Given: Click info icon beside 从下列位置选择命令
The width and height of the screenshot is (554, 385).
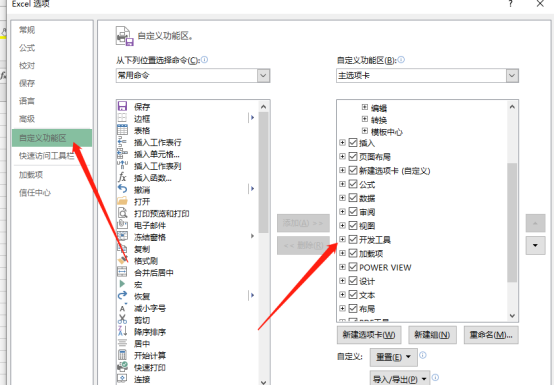Looking at the screenshot, I should (205, 60).
